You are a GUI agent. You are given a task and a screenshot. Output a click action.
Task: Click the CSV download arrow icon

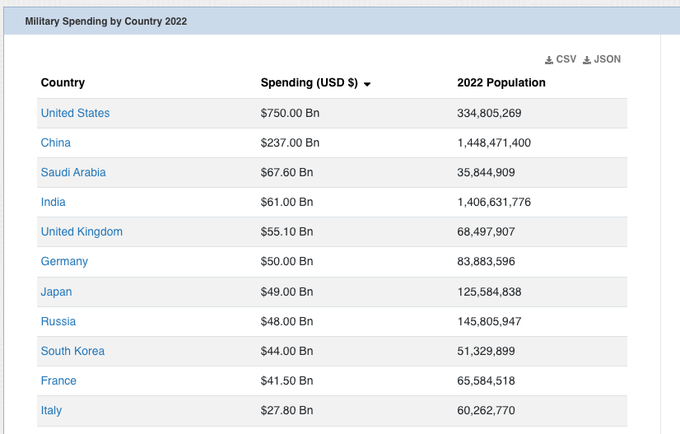pos(549,60)
